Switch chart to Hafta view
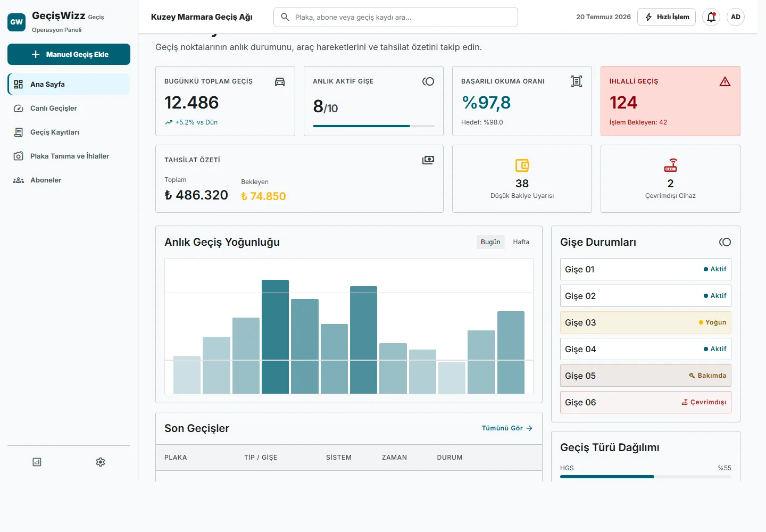Image resolution: width=766 pixels, height=532 pixels. (521, 242)
